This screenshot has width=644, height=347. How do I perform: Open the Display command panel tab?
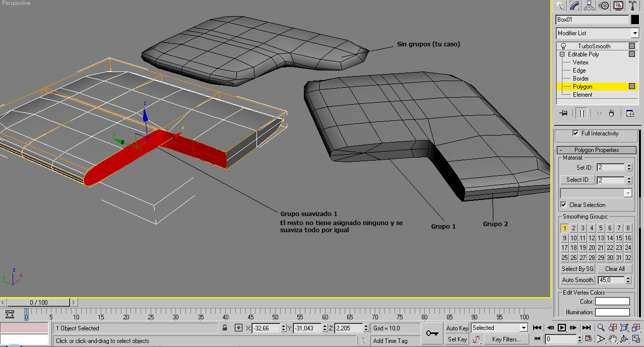tap(618, 6)
